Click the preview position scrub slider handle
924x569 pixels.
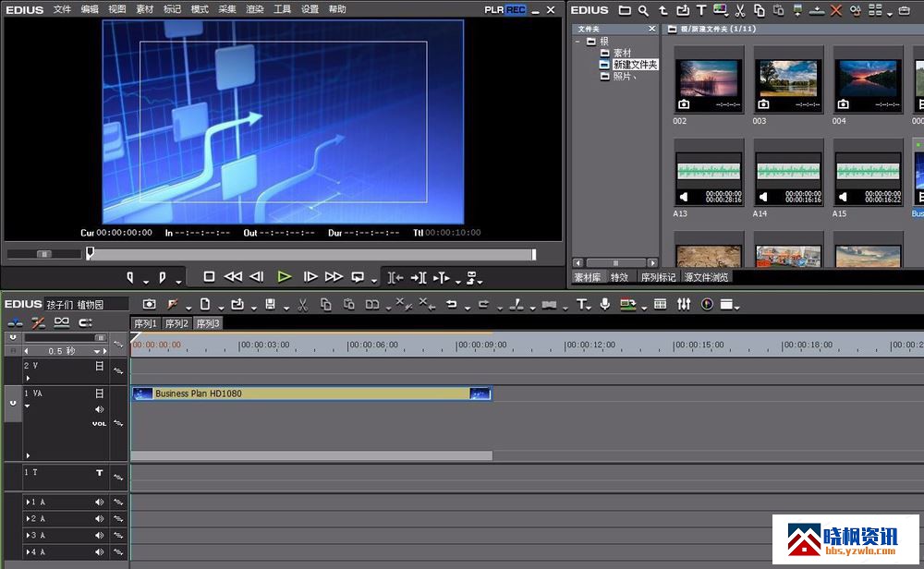[90, 253]
